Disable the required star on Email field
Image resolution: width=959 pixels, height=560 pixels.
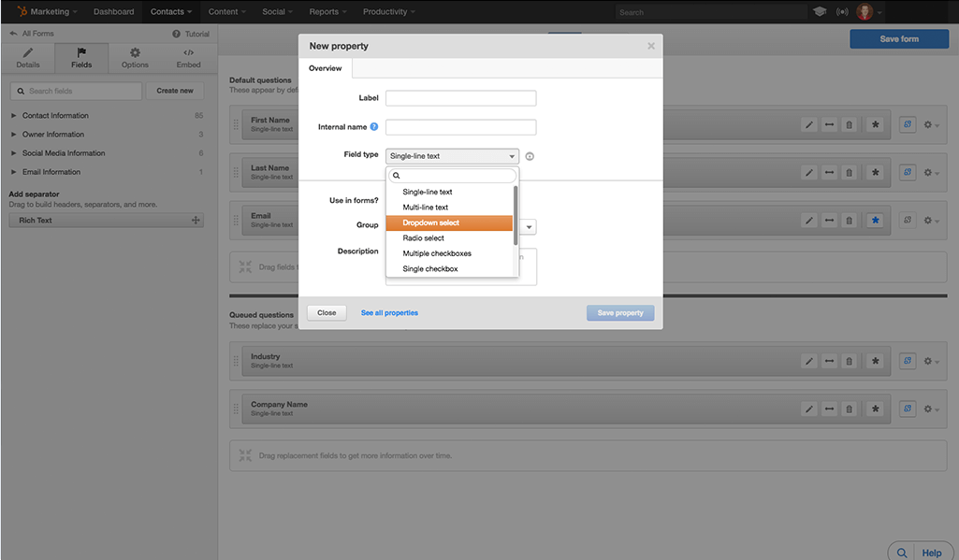tap(875, 221)
